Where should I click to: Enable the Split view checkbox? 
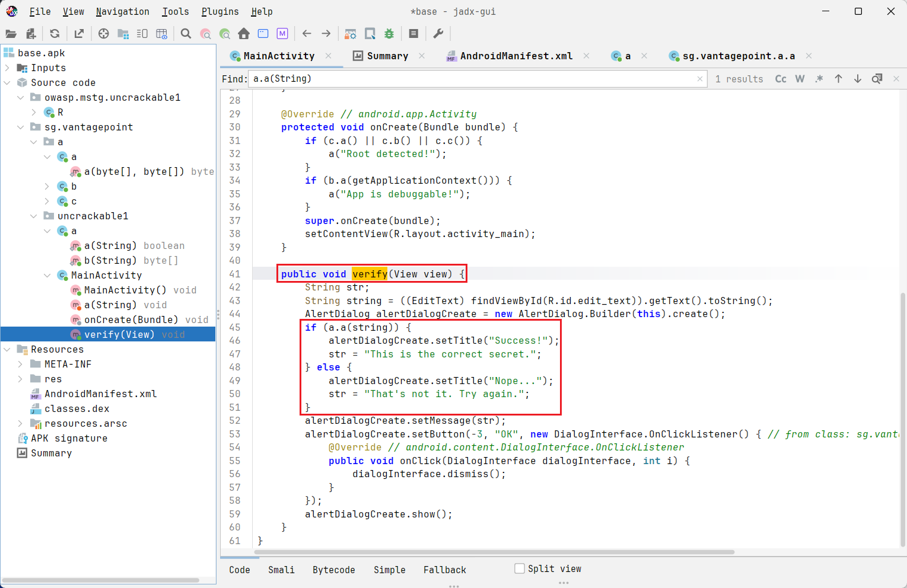tap(520, 568)
